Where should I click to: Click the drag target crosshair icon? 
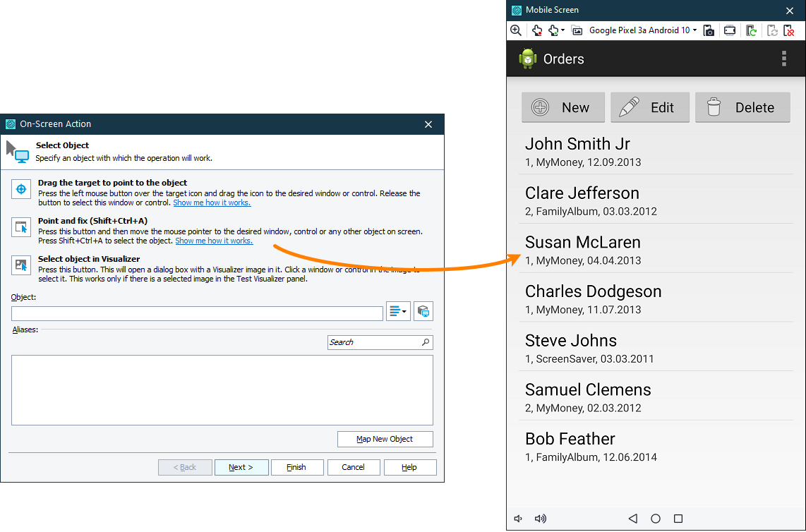click(21, 189)
